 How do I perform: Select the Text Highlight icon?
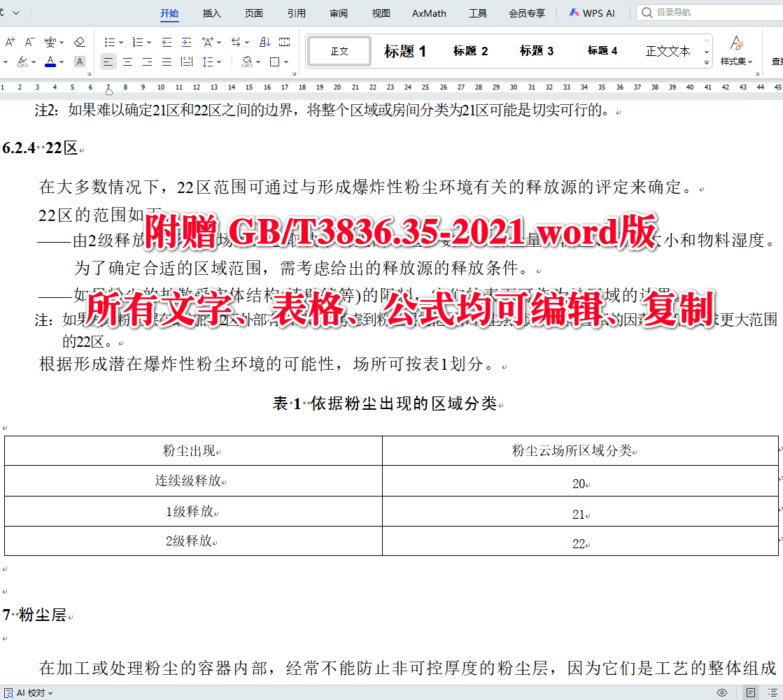point(22,62)
